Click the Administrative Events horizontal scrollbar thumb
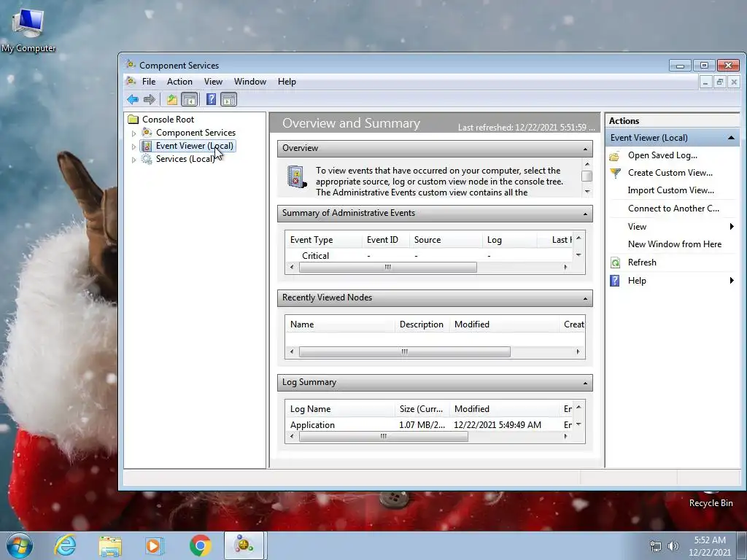Screen dimensions: 747x560 388,268
